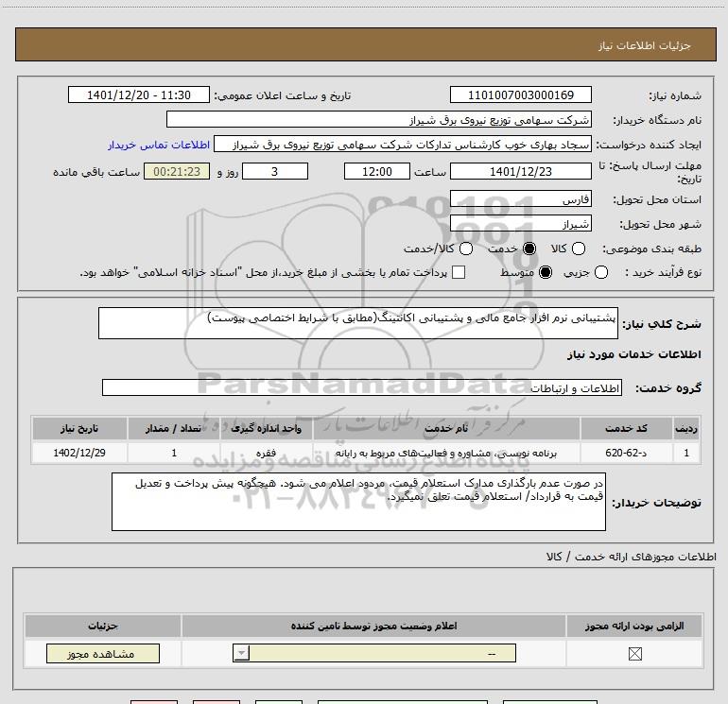Click the buyer notes text area
The width and height of the screenshot is (728, 704).
pyautogui.click(x=358, y=502)
